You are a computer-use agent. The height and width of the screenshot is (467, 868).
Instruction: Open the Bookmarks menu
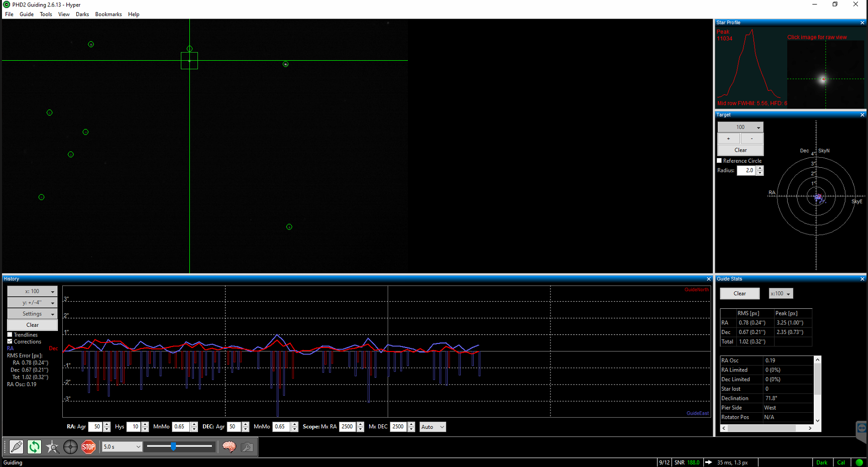click(108, 14)
